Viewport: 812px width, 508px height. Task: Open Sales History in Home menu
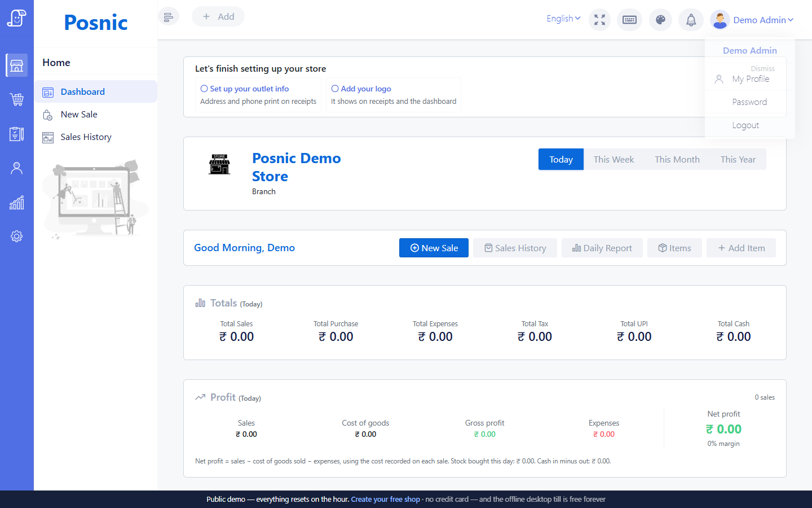tap(96, 137)
